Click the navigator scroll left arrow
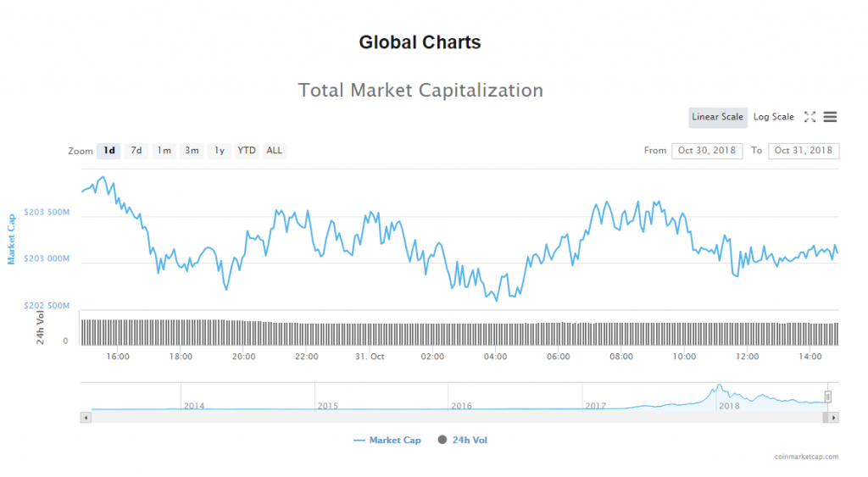The width and height of the screenshot is (868, 477). (85, 418)
